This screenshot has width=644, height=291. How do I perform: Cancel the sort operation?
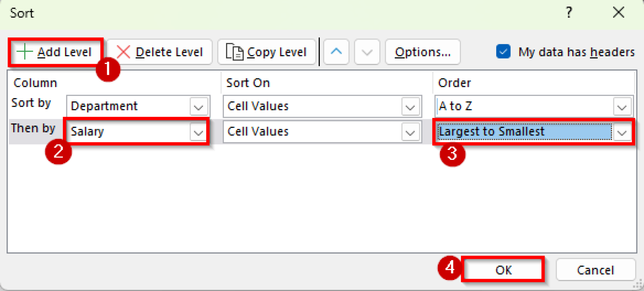[x=596, y=270]
